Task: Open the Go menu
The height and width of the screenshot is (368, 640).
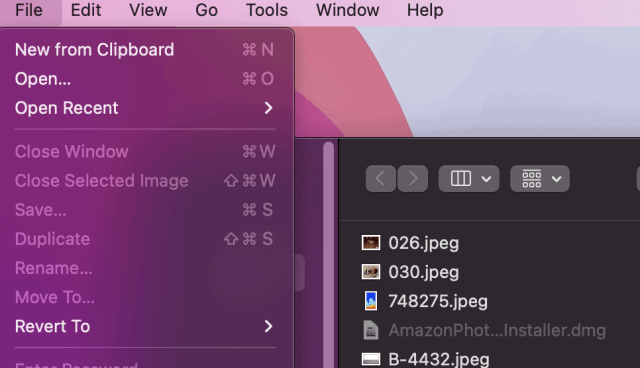Action: (206, 10)
